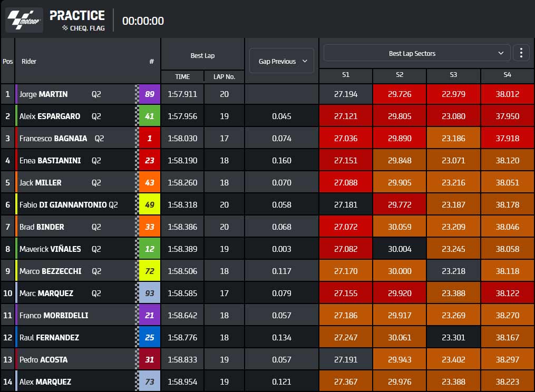Select the S1 sector column header
Screen dimensions: 535x392
[x=346, y=75]
